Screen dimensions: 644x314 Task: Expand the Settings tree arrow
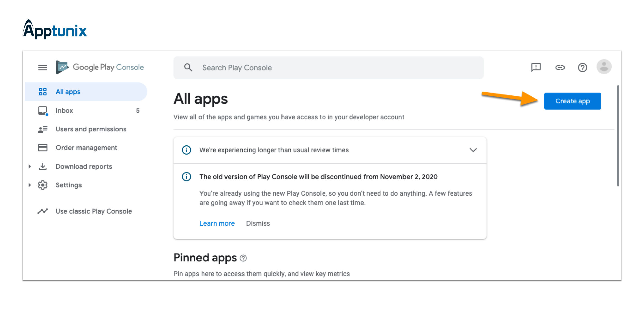pos(30,185)
